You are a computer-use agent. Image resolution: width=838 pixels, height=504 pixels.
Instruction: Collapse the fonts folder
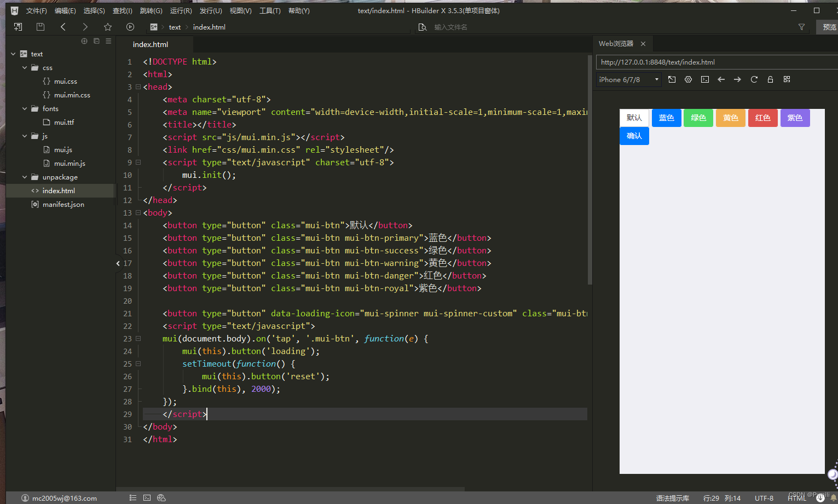click(x=25, y=108)
